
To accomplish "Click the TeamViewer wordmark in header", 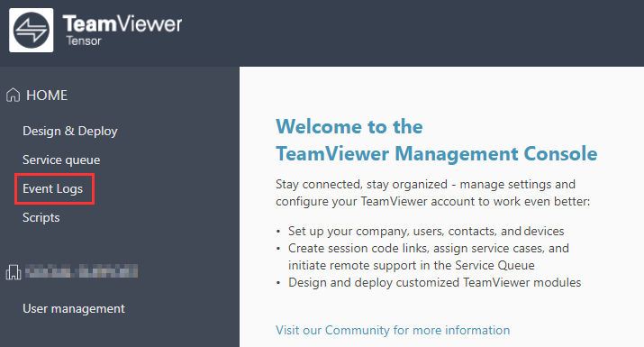I will (x=122, y=23).
